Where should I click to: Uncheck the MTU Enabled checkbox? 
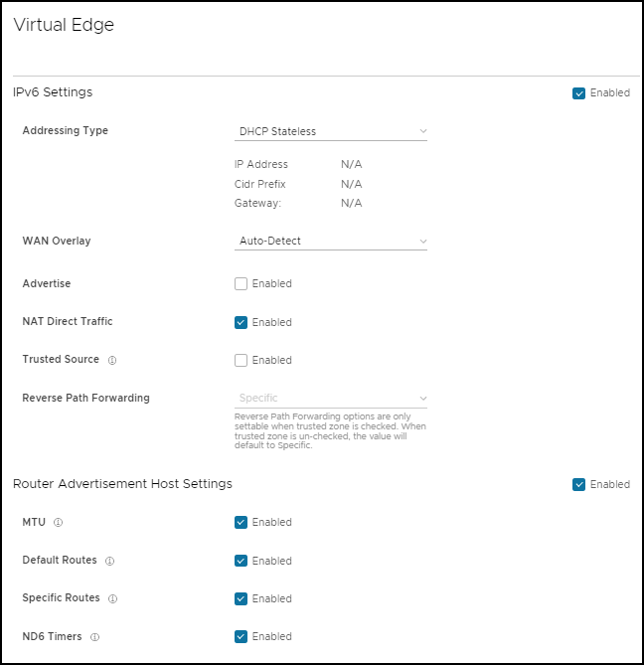(x=241, y=522)
